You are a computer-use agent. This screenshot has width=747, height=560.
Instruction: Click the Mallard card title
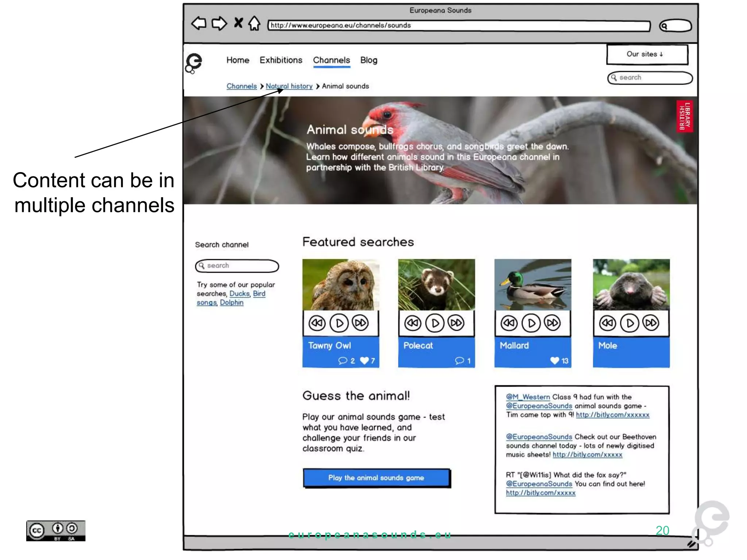514,346
